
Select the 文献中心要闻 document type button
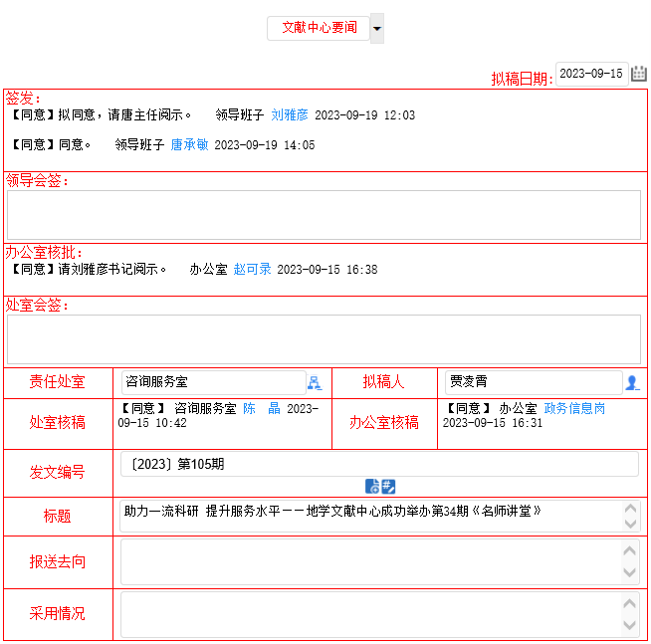(x=319, y=28)
